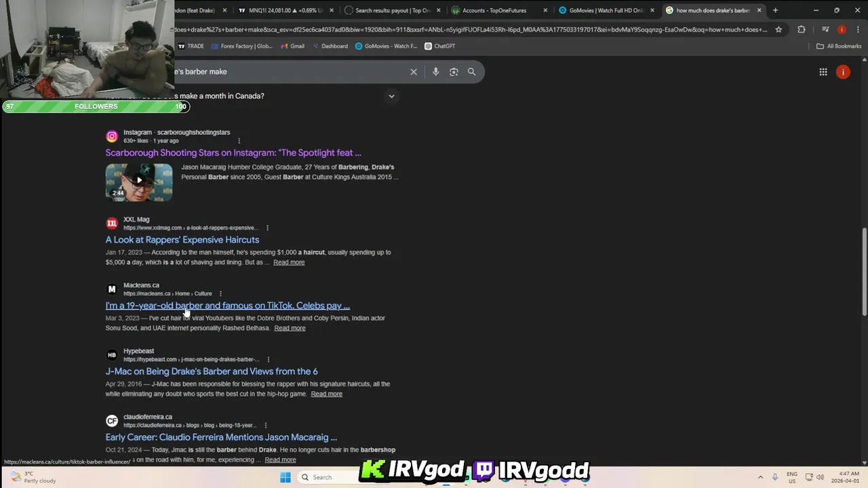Close the GoMovies tab
Viewport: 868px width, 488px height.
tap(652, 10)
